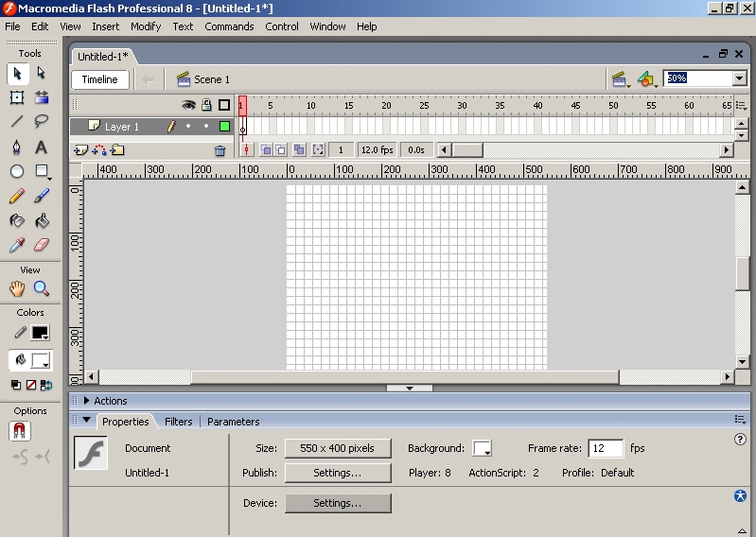Select the Hand tool
Image resolution: width=756 pixels, height=537 pixels.
pos(17,289)
